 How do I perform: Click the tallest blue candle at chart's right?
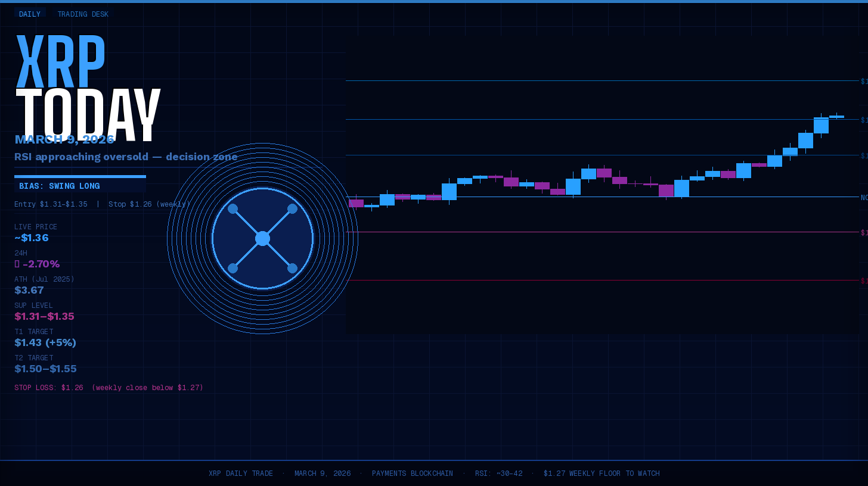tap(821, 126)
